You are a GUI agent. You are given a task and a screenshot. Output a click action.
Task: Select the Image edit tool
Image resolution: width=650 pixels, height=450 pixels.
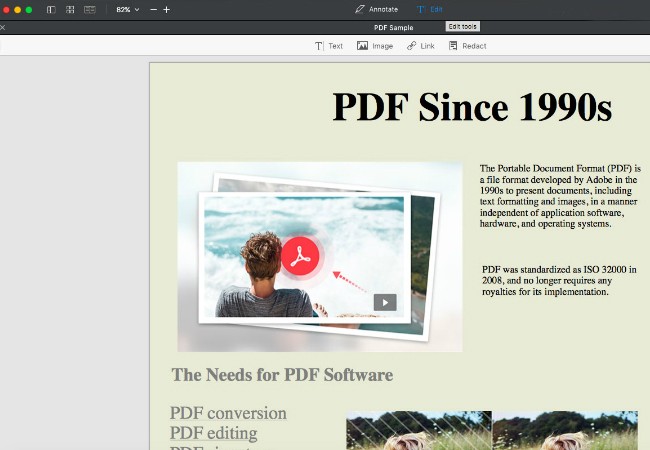[375, 46]
